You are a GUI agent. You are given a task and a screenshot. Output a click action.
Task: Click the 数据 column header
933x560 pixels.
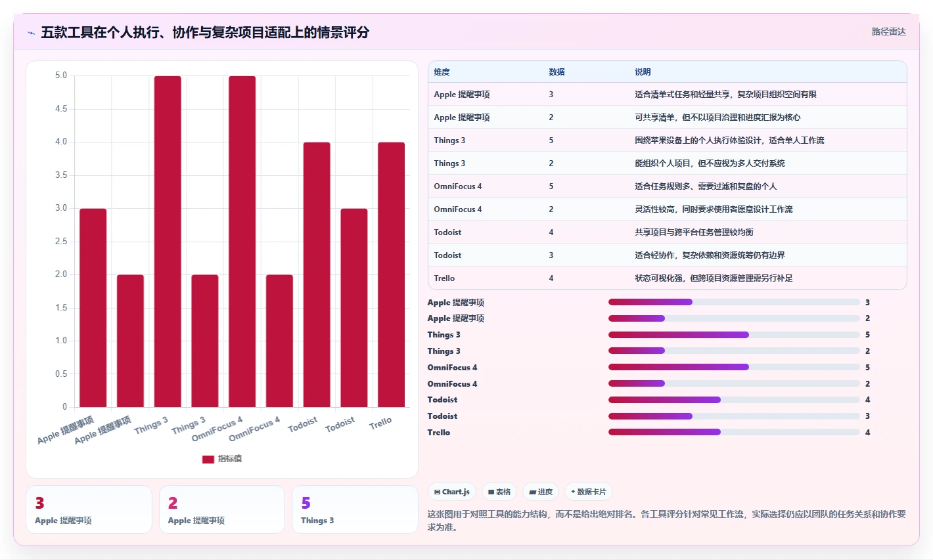pyautogui.click(x=557, y=72)
